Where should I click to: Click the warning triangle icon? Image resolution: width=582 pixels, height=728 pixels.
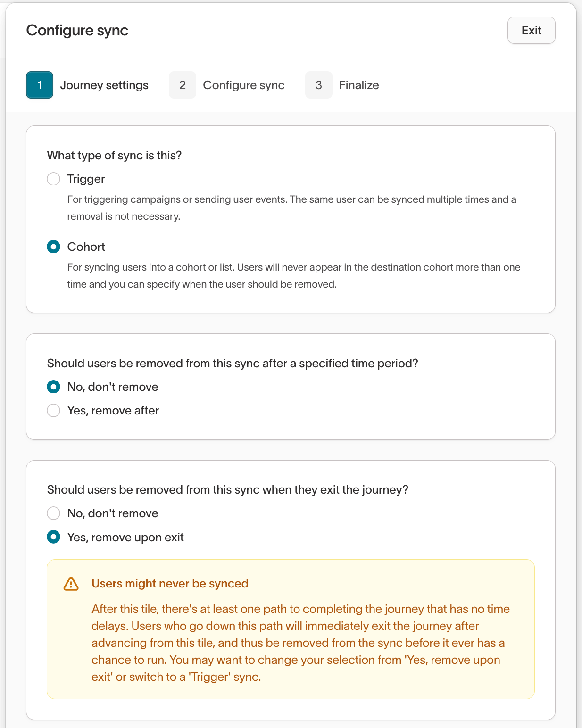[71, 584]
